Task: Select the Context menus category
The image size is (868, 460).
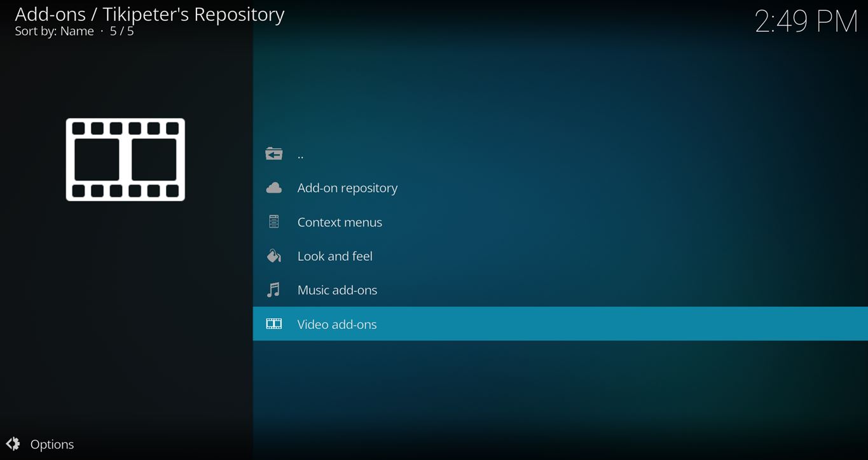Action: coord(340,222)
